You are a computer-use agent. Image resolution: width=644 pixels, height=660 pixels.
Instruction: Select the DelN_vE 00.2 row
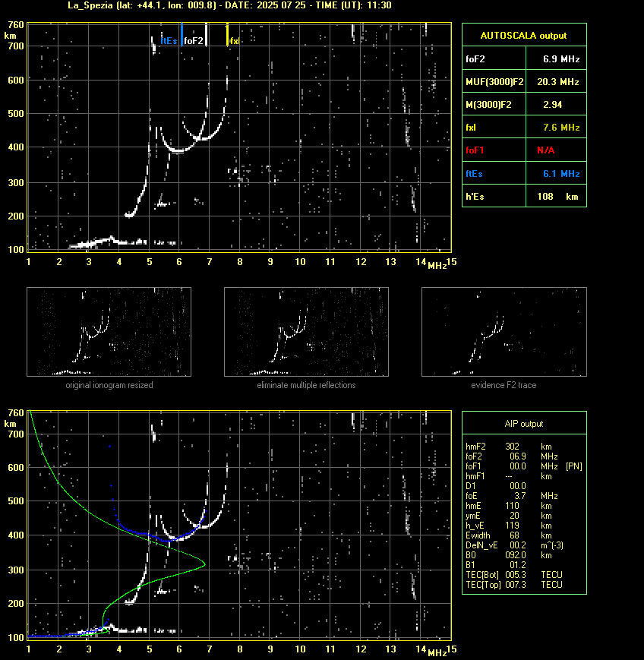[514, 545]
